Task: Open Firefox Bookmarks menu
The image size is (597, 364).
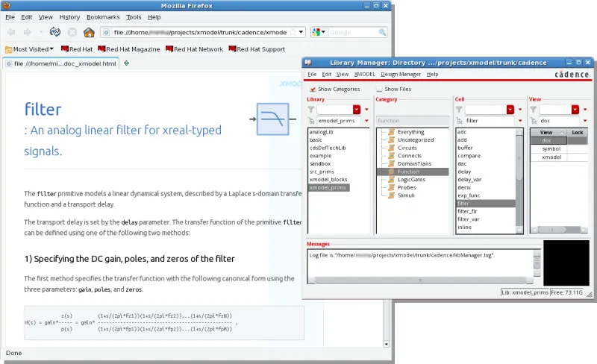Action: point(103,17)
